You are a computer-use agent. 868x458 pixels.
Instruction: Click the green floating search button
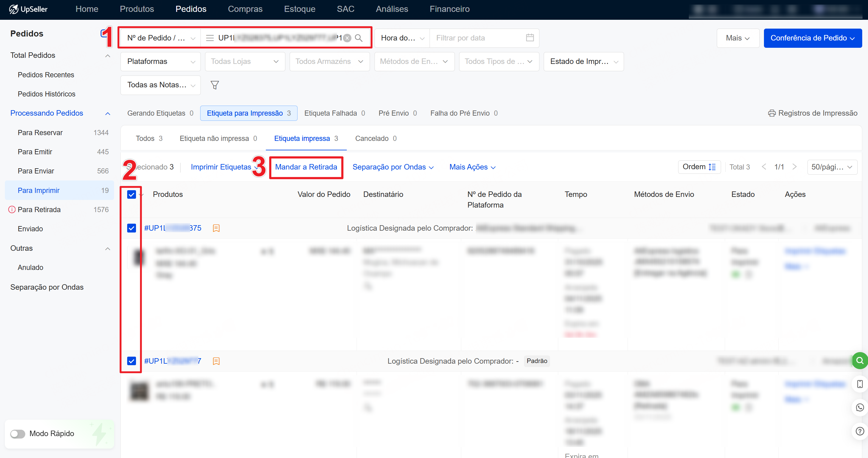click(859, 361)
